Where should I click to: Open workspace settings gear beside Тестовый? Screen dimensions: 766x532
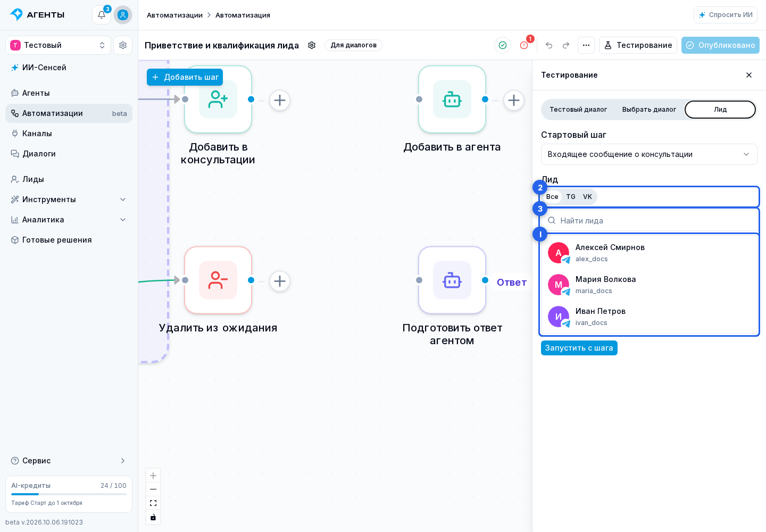tap(123, 45)
